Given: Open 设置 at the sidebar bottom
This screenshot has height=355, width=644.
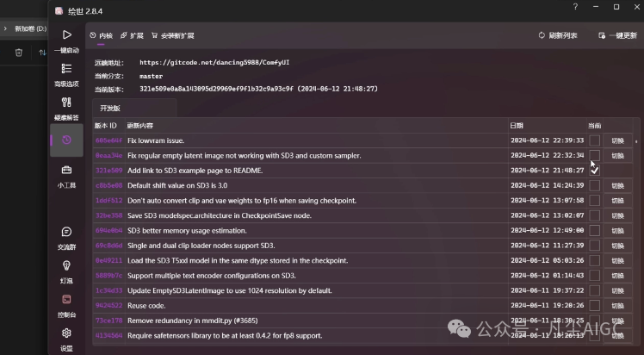Looking at the screenshot, I should click(66, 333).
